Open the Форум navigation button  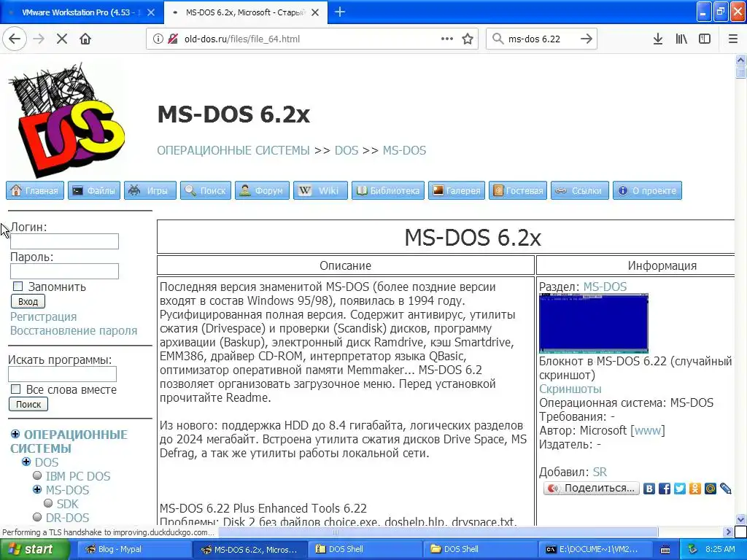pos(262,190)
